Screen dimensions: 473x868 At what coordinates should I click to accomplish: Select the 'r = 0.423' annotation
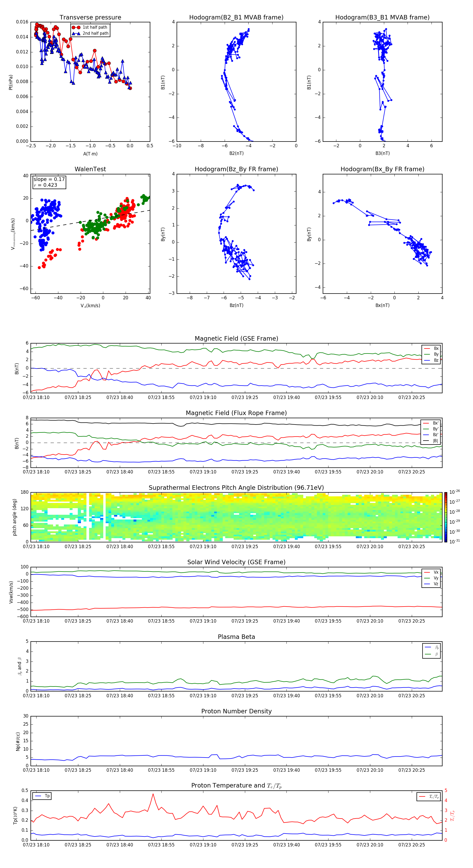pyautogui.click(x=45, y=185)
